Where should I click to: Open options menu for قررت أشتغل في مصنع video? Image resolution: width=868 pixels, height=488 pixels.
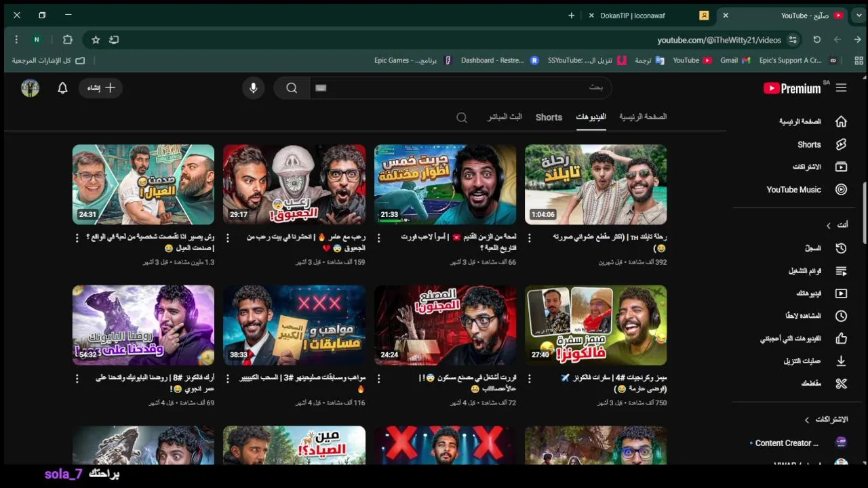click(x=379, y=379)
